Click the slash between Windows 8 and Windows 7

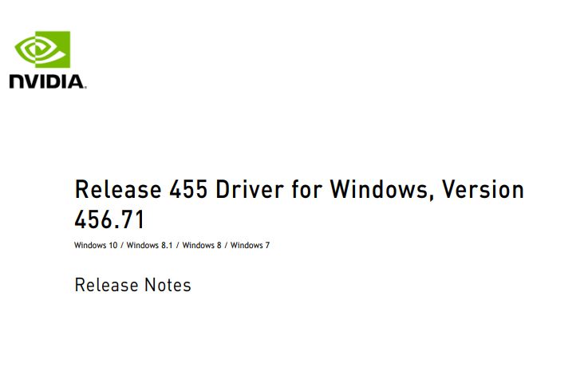click(226, 245)
